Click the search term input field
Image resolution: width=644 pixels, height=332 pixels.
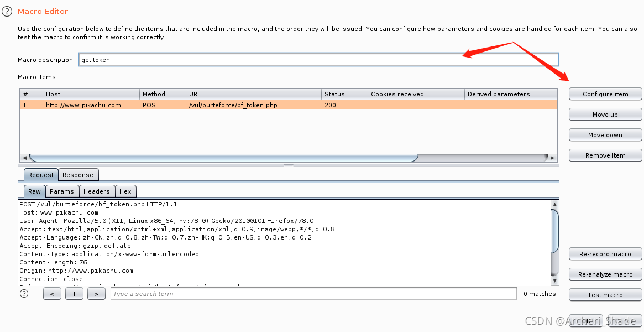tap(313, 294)
